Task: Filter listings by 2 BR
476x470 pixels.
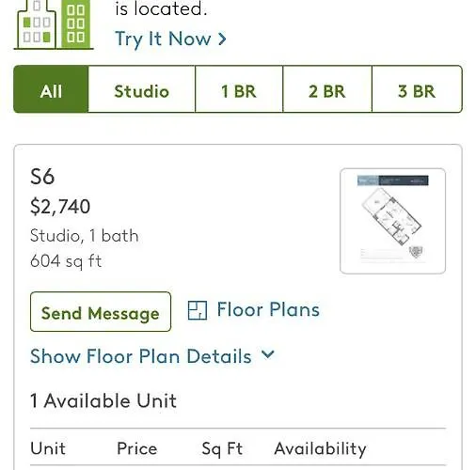Action: [327, 89]
